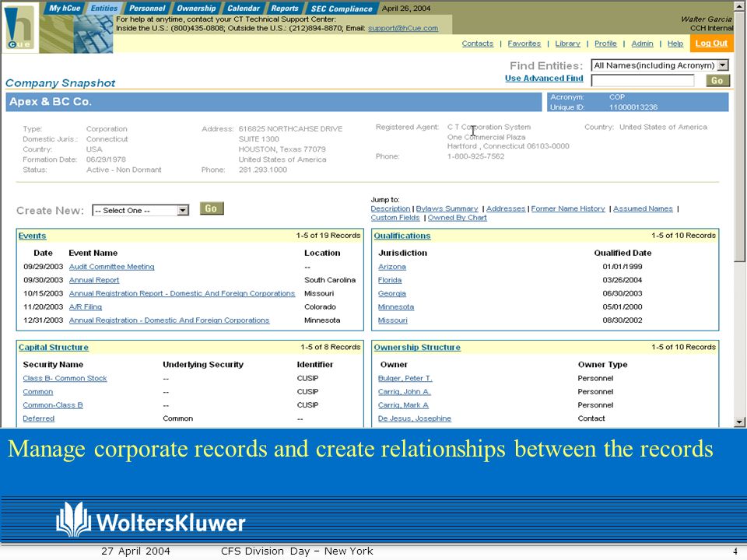Open Class B- Common Stock security
Image resolution: width=747 pixels, height=560 pixels.
(x=65, y=378)
